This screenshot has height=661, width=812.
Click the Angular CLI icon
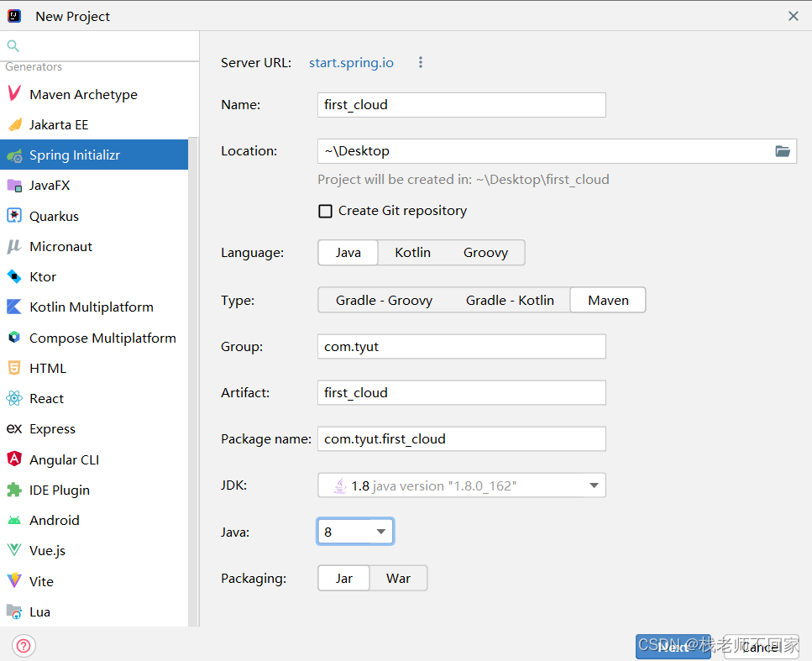tap(14, 459)
